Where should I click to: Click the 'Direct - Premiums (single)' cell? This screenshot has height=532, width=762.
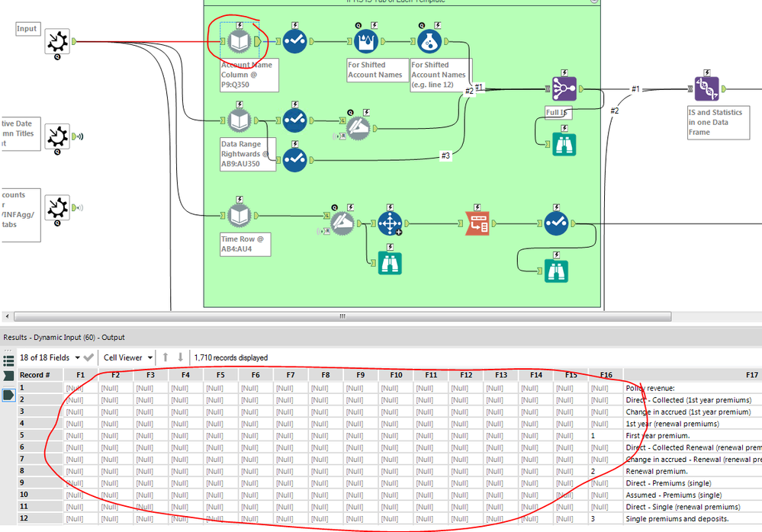coord(693,483)
